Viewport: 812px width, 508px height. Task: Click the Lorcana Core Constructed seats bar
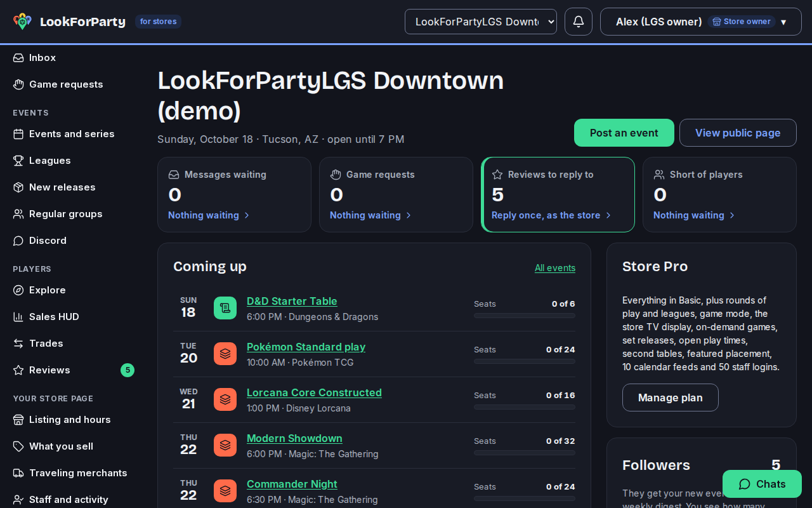[525, 407]
